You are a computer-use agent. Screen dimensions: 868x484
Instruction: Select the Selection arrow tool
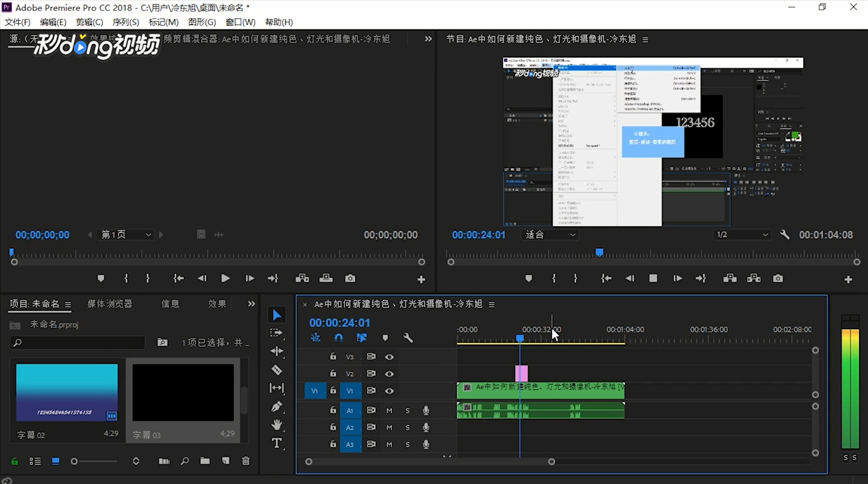(x=277, y=315)
